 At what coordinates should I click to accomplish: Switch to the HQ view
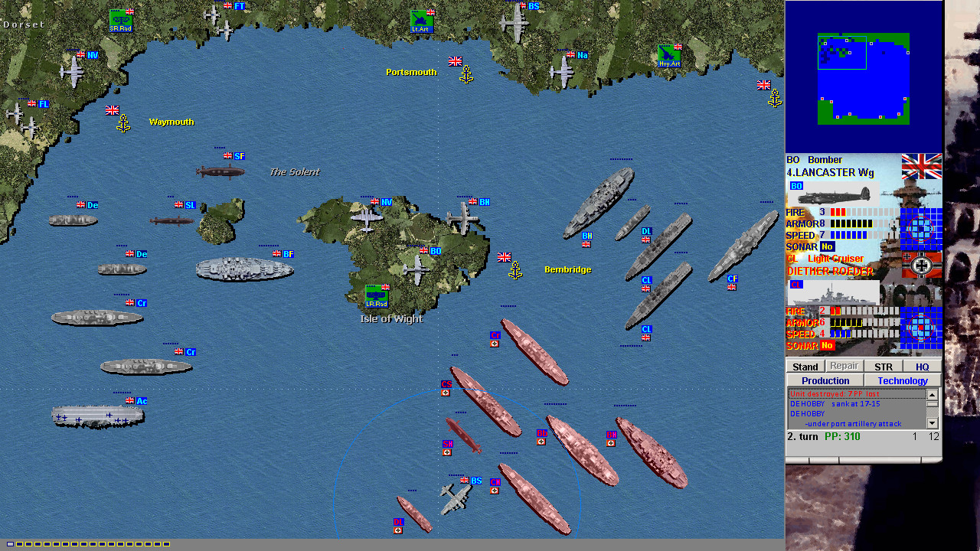click(923, 367)
